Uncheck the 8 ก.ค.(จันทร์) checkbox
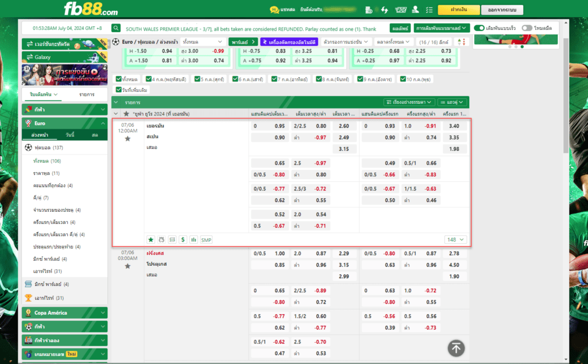 click(319, 79)
